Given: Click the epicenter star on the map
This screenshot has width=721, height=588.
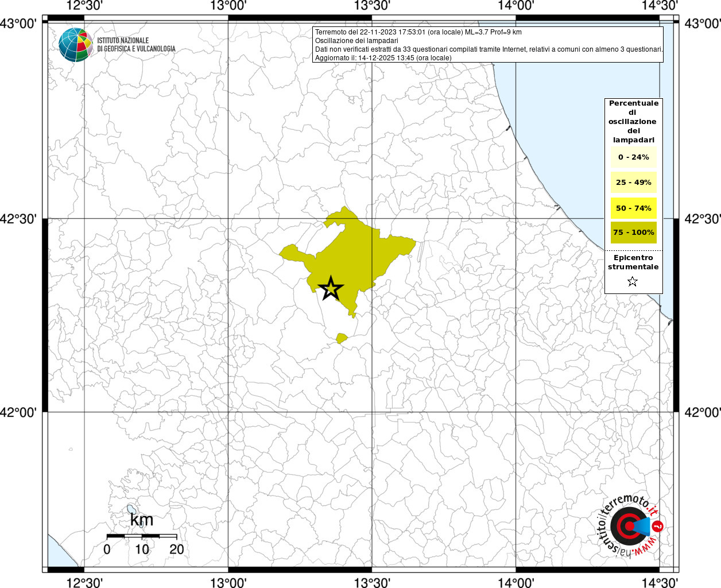Looking at the screenshot, I should 330,289.
